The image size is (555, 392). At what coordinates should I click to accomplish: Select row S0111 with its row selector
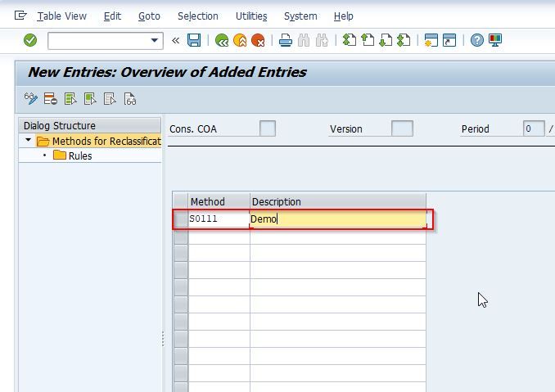181,219
